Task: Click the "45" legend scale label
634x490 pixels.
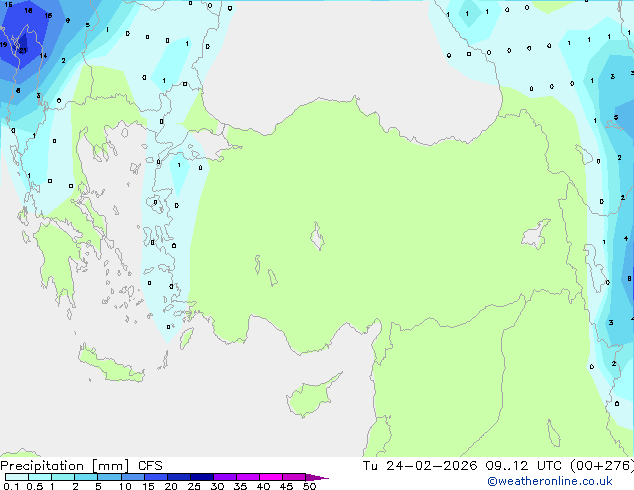Action: [286, 486]
